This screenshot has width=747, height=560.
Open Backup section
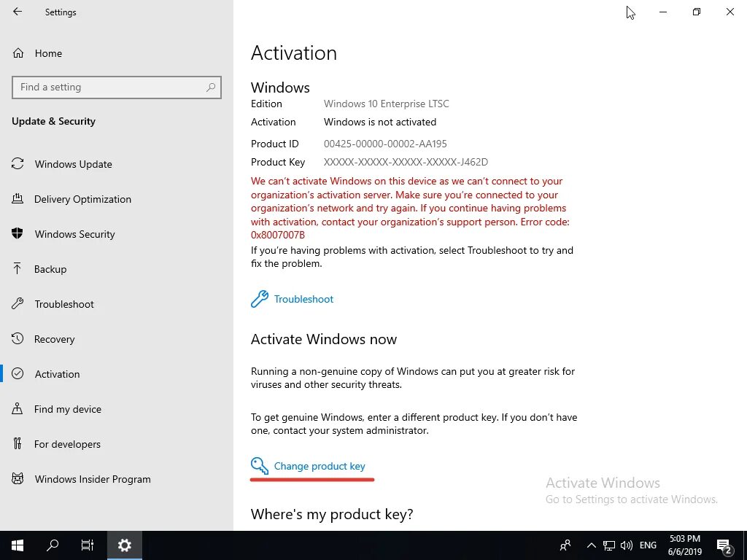117,269
